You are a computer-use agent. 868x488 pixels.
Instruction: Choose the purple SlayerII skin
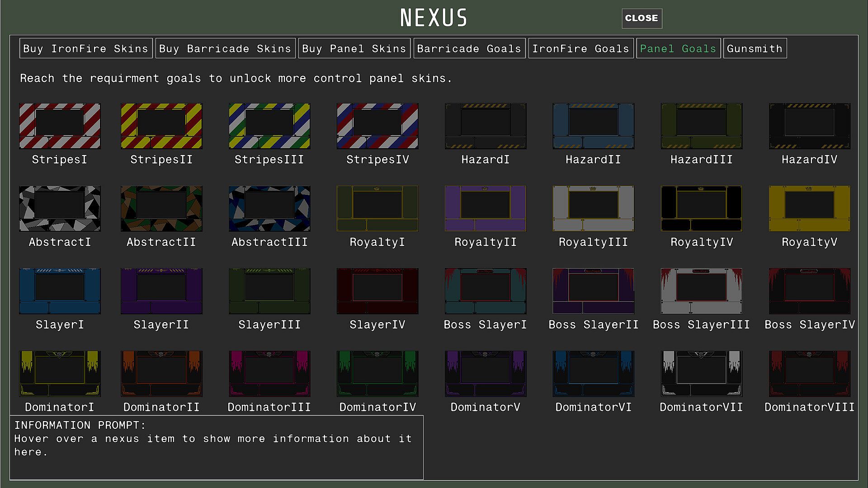pyautogui.click(x=161, y=291)
